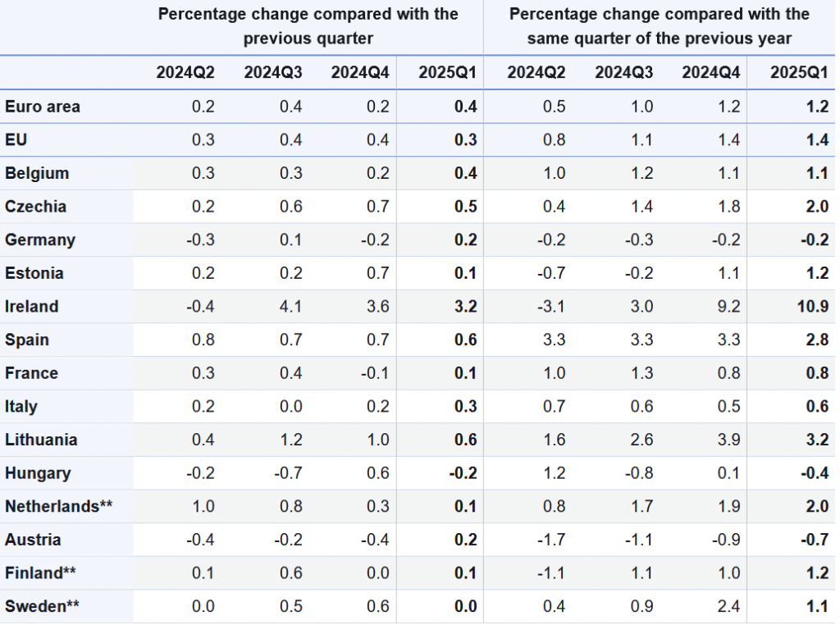840x625 pixels.
Task: Click the Hungary country label
Action: click(x=38, y=473)
